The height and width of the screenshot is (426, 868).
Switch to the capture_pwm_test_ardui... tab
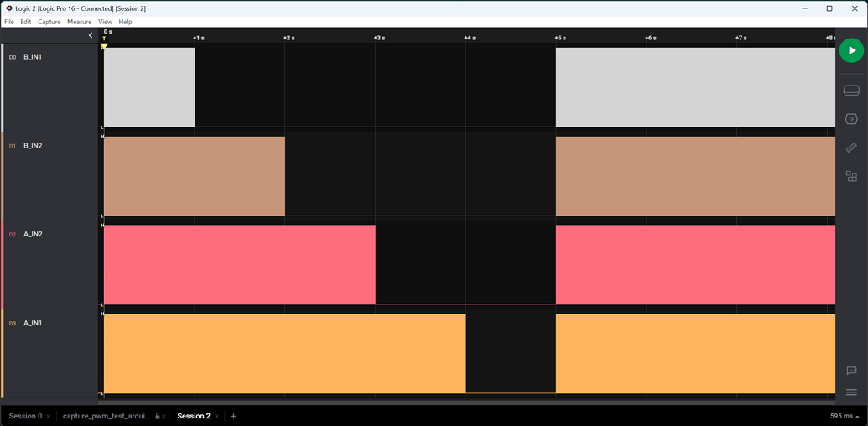(107, 416)
